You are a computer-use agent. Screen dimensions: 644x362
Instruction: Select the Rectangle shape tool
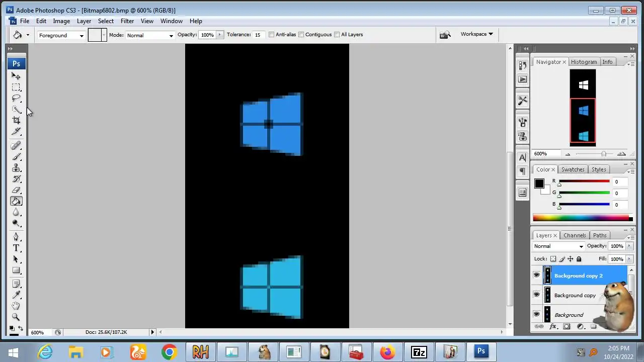16,270
